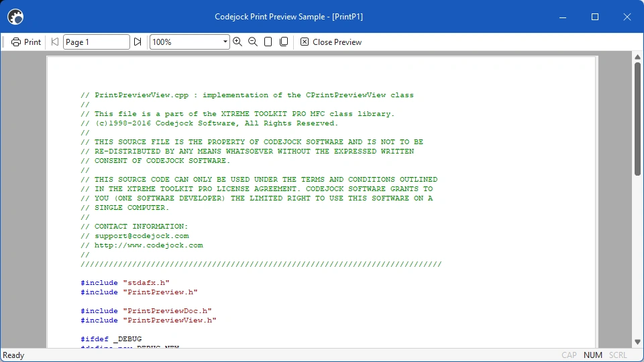This screenshot has width=644, height=362.
Task: Go to the first page arrow
Action: pos(54,42)
